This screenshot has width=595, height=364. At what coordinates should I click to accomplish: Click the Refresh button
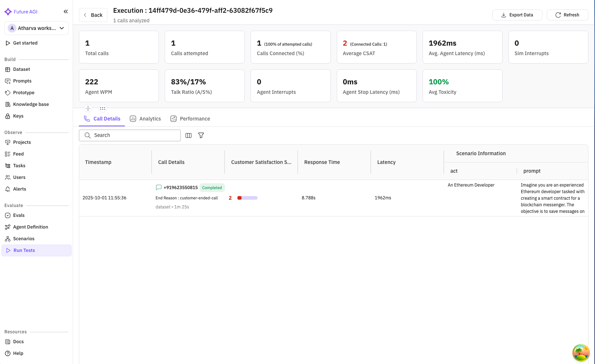567,15
